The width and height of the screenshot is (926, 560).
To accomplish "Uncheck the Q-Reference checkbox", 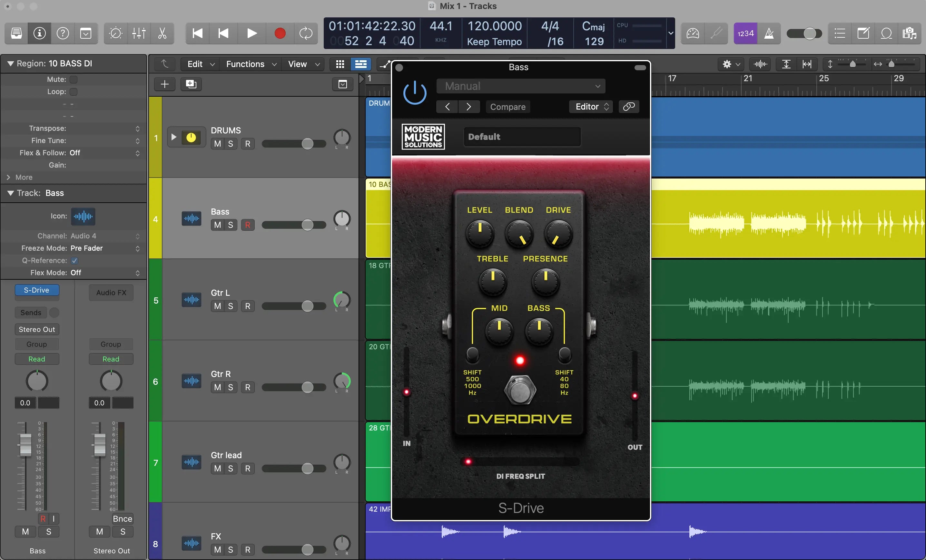I will point(74,260).
